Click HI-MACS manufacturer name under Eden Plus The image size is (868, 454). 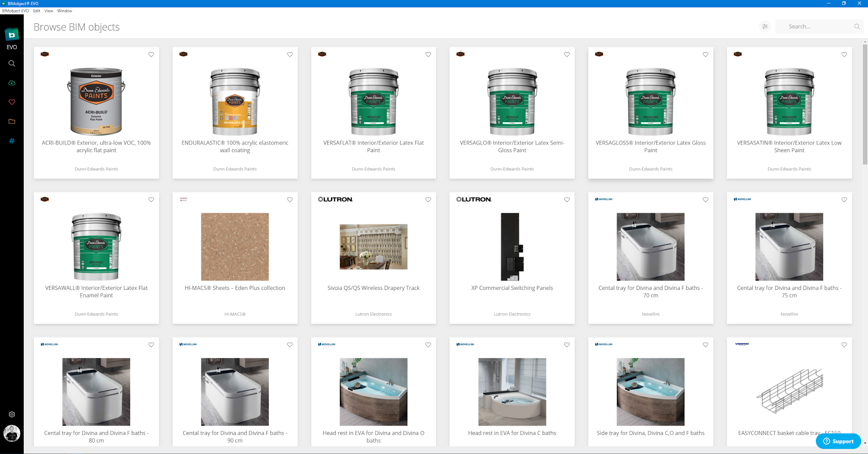point(235,314)
